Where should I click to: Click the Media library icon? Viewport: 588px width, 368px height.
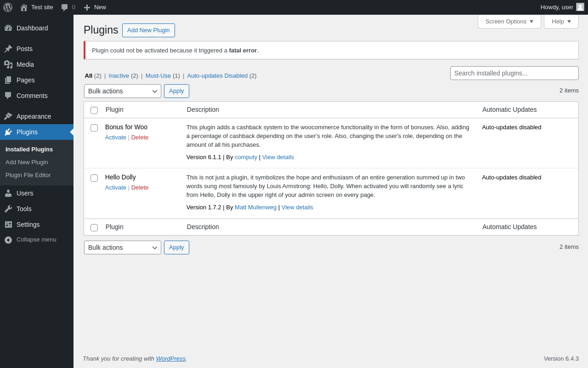(8, 64)
